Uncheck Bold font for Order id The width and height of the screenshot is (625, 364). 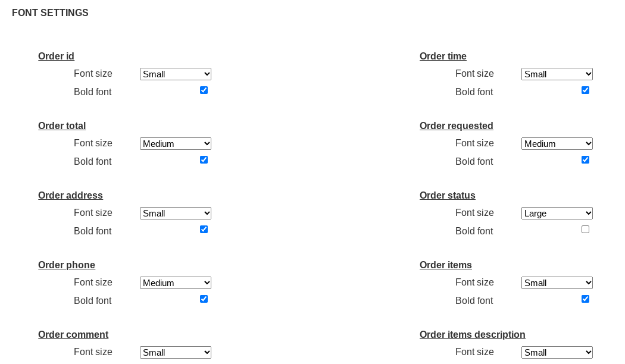point(204,90)
